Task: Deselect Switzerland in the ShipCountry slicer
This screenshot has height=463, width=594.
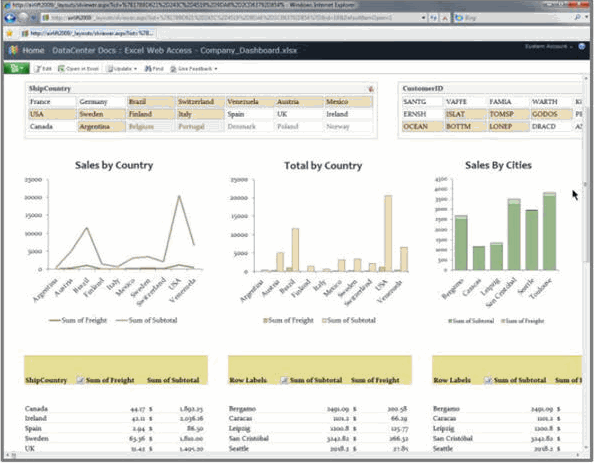Action: click(200, 102)
